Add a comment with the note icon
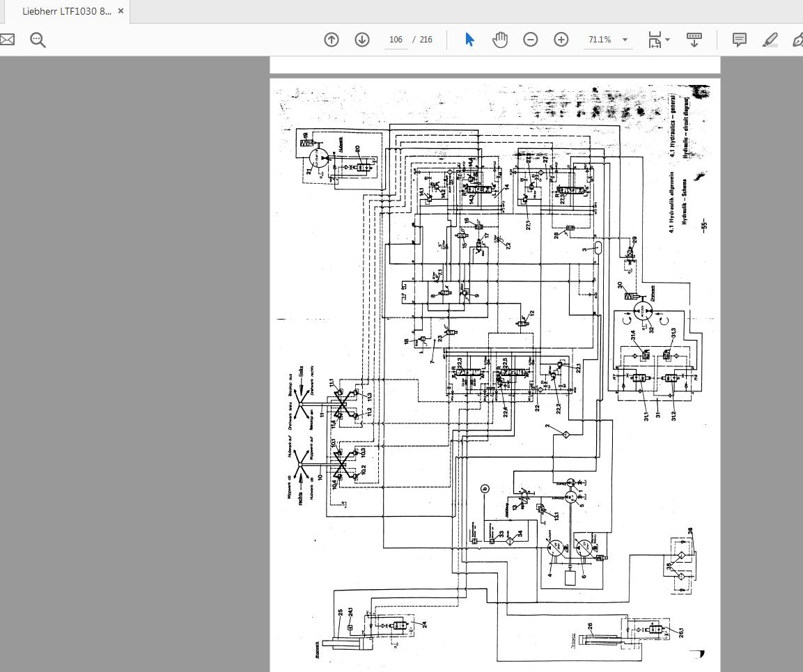The width and height of the screenshot is (803, 672). pos(739,40)
